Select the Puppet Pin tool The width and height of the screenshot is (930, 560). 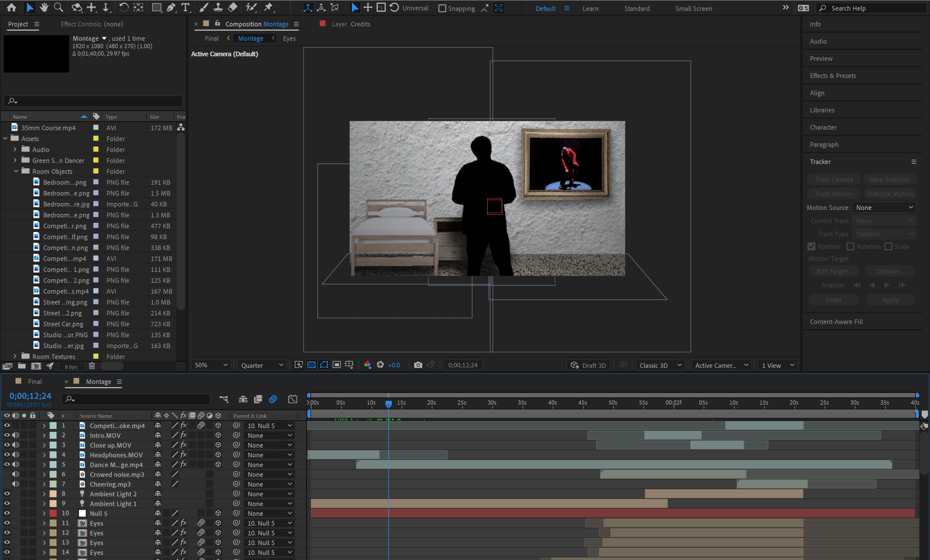pyautogui.click(x=268, y=7)
